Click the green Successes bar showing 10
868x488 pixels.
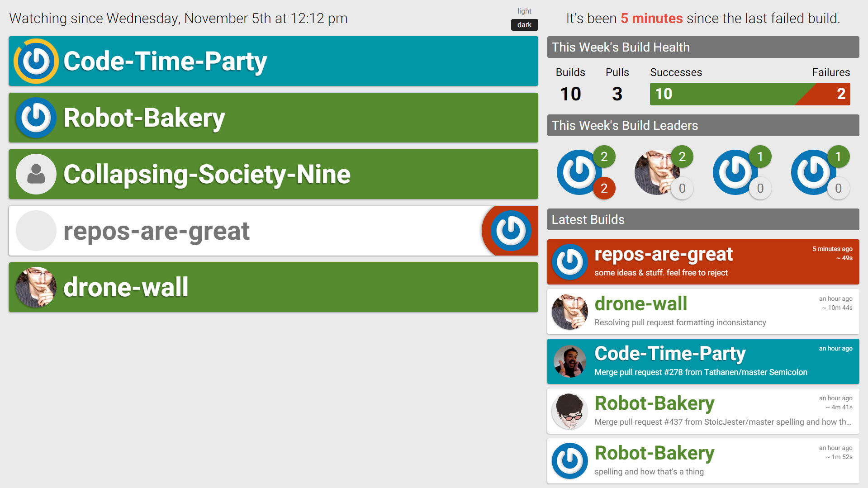coord(724,94)
